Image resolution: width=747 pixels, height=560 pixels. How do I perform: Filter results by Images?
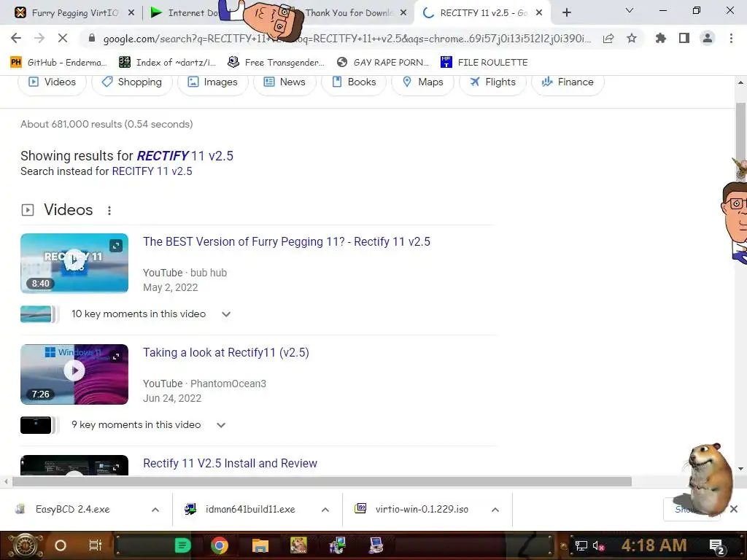[212, 82]
